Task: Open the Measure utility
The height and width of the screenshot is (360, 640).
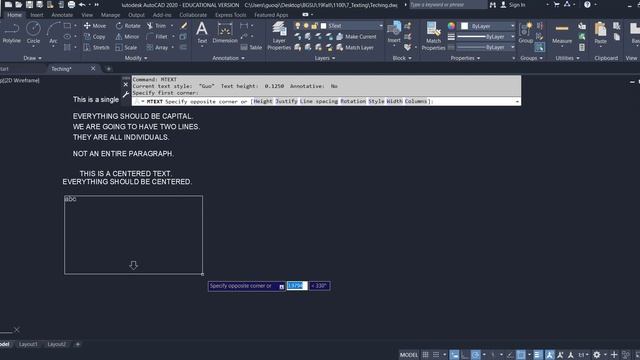Action: [x=562, y=33]
